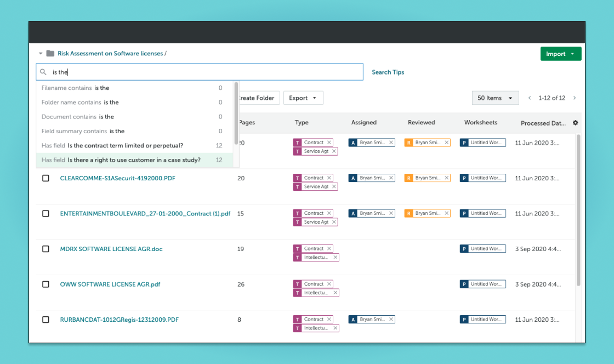614x364 pixels.
Task: Select the CLEARCOMME-S1ASecurit-4192000.PDF checkbox
Action: [x=46, y=178]
